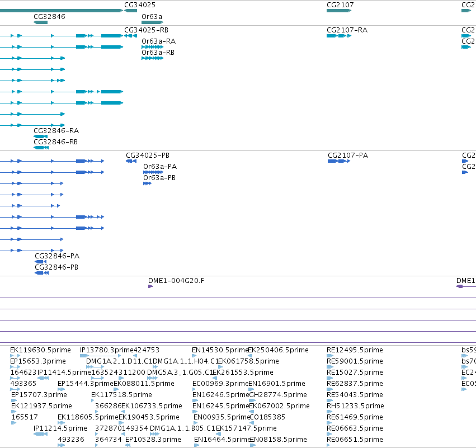
Task: Click the EST label RE61469.5prime
Action: [355, 417]
